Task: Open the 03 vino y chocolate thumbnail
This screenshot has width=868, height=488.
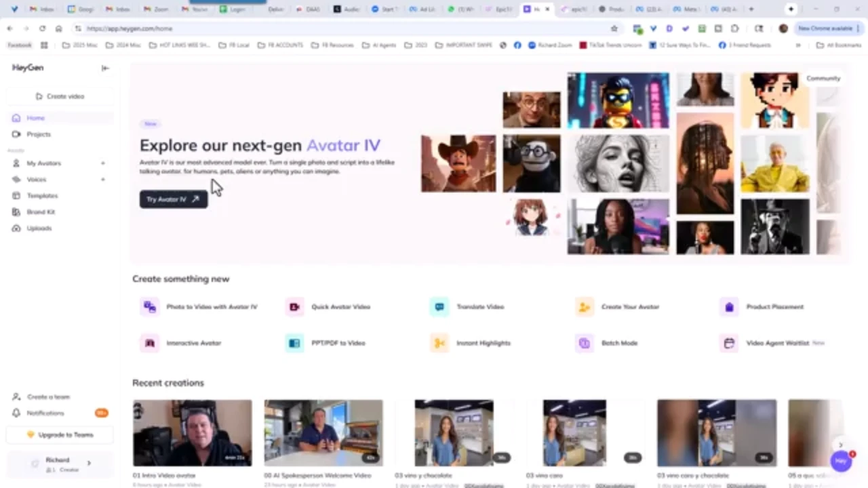Action: pyautogui.click(x=454, y=433)
